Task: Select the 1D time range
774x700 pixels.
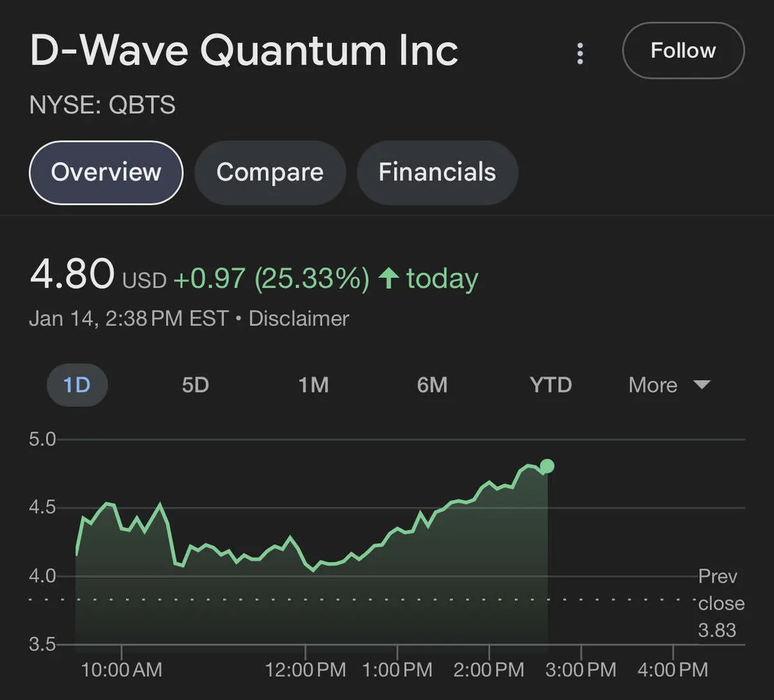Action: pos(77,385)
